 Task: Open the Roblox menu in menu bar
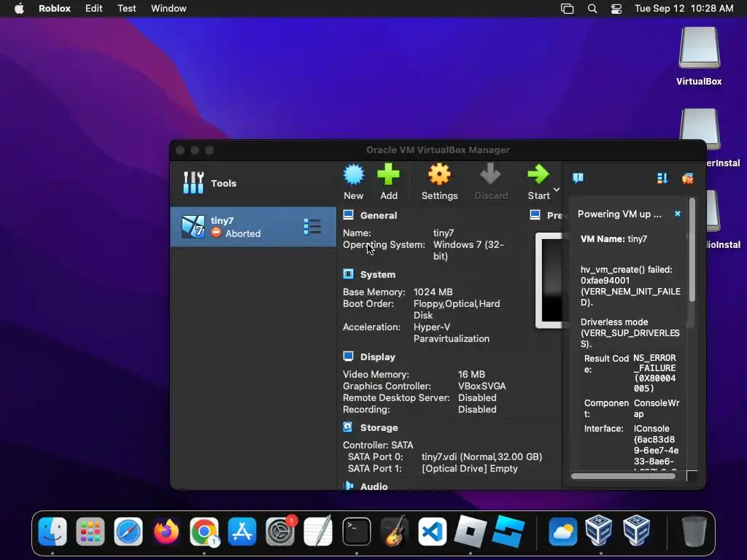(x=54, y=9)
